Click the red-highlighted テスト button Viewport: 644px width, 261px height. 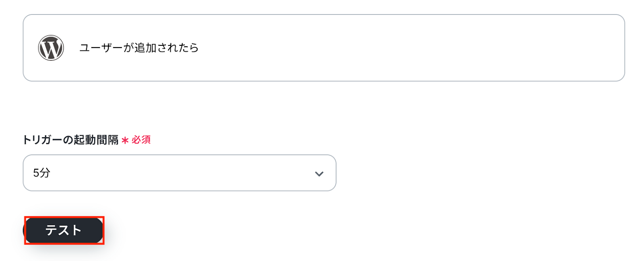(64, 230)
